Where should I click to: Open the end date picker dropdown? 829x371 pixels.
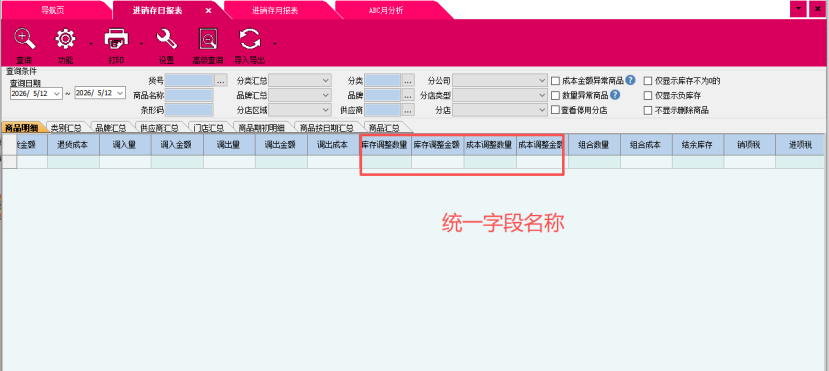(x=120, y=92)
